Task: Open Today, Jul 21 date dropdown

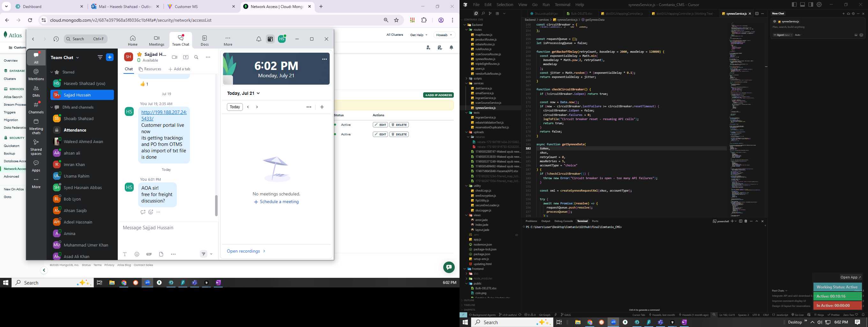Action: 243,93
